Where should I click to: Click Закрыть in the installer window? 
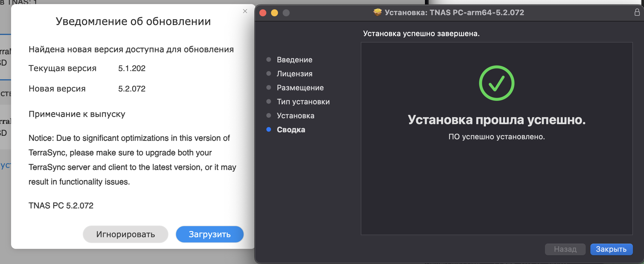coord(611,249)
